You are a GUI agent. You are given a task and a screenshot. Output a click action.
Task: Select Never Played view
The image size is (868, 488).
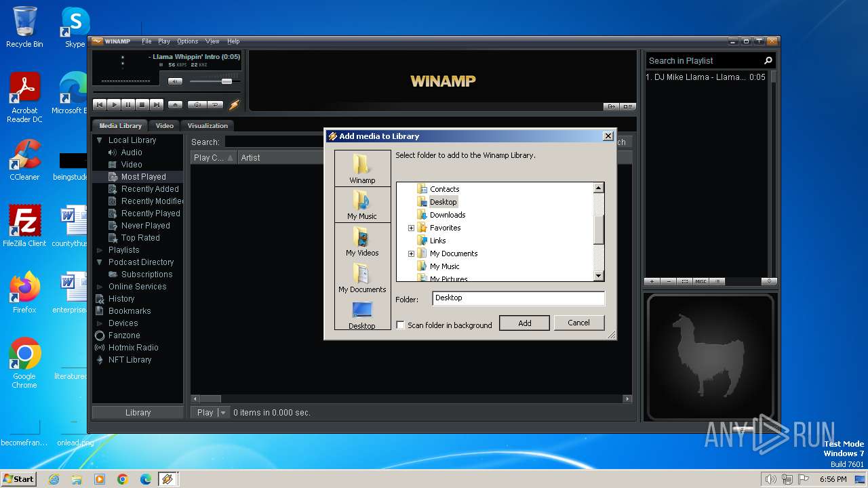[x=145, y=226]
